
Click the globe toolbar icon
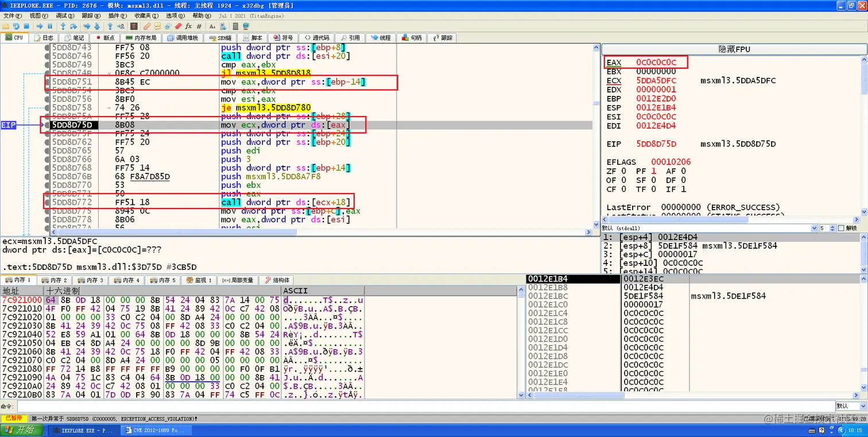point(246,26)
